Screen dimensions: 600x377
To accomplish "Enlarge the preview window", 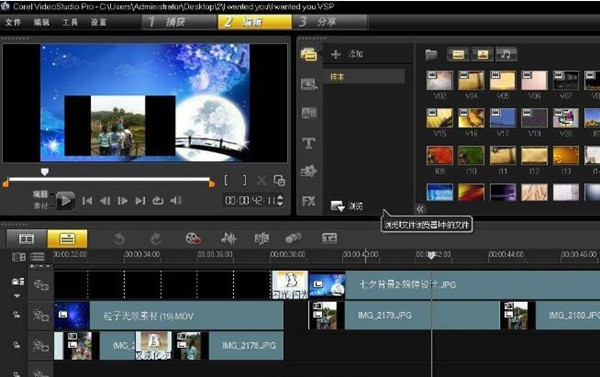I will click(x=279, y=180).
